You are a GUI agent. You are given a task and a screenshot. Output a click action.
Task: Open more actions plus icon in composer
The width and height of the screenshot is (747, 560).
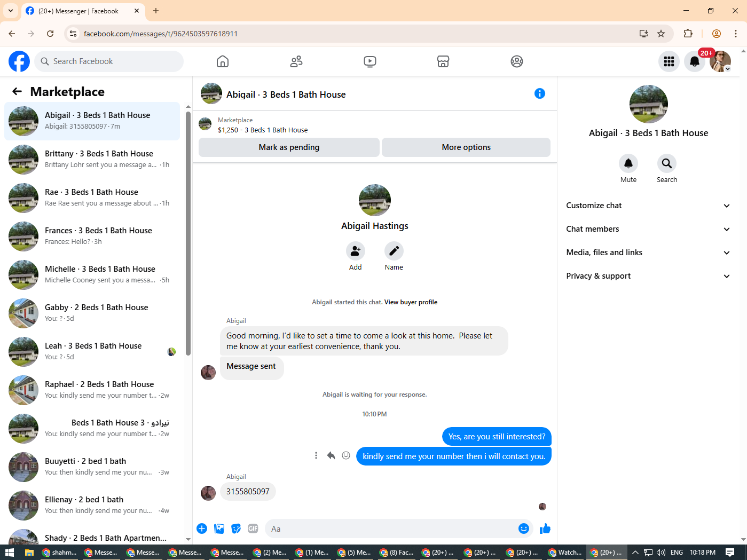click(x=202, y=529)
